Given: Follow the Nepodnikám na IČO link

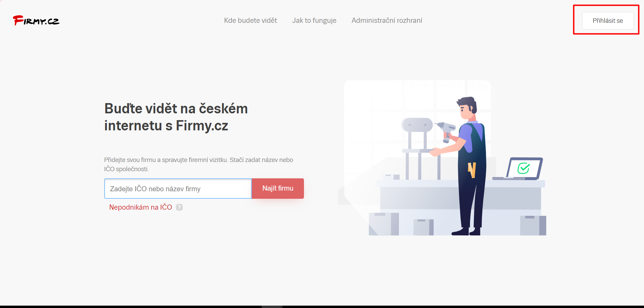Looking at the screenshot, I should pyautogui.click(x=141, y=207).
